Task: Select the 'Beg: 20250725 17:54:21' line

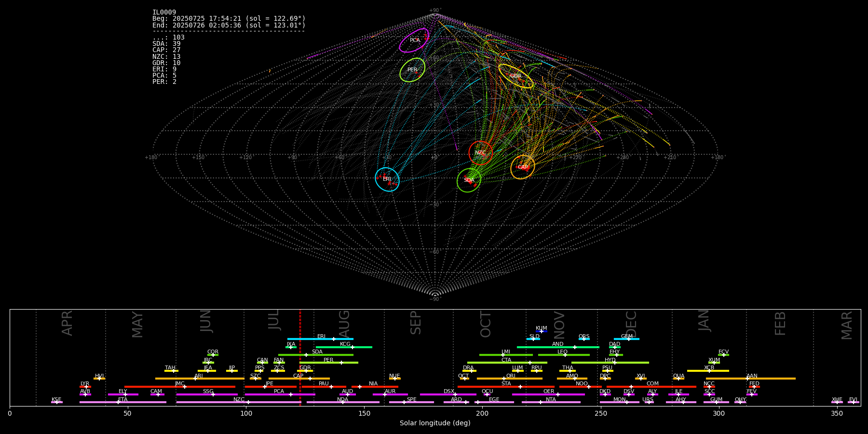Action: pos(229,19)
